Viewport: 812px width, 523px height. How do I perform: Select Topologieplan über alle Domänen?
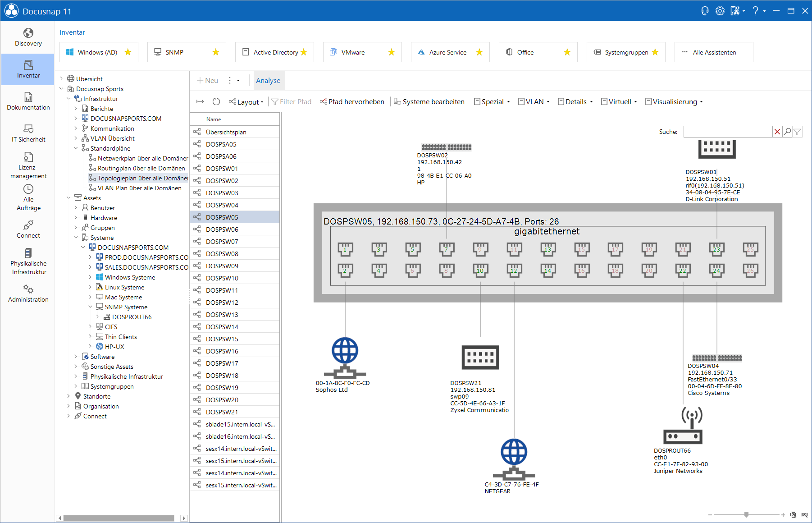(x=138, y=178)
